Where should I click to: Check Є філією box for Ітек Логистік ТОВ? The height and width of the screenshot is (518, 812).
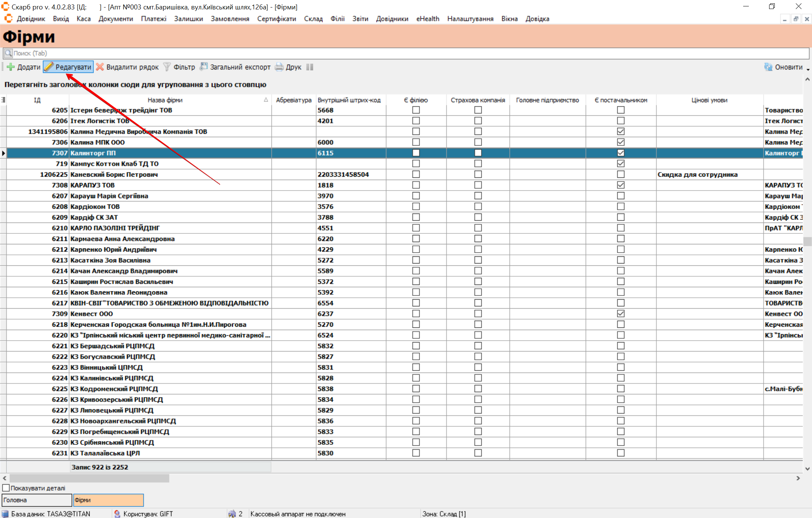(x=416, y=121)
